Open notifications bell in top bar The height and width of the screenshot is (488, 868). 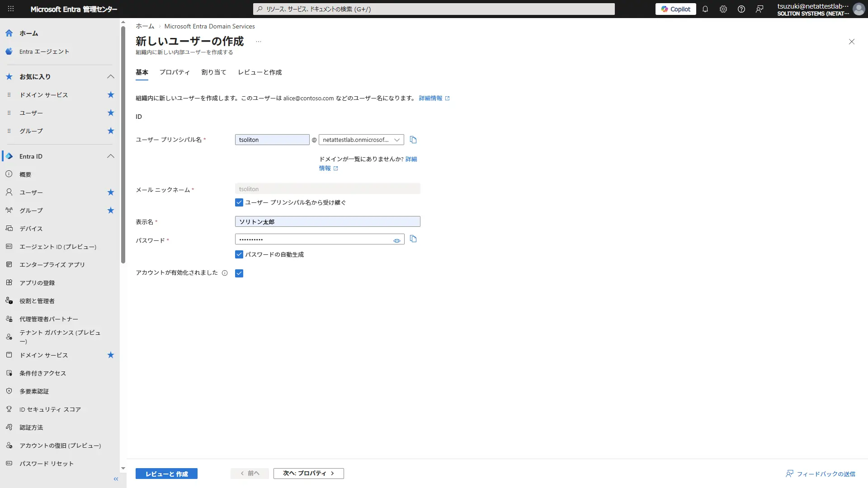tap(705, 9)
